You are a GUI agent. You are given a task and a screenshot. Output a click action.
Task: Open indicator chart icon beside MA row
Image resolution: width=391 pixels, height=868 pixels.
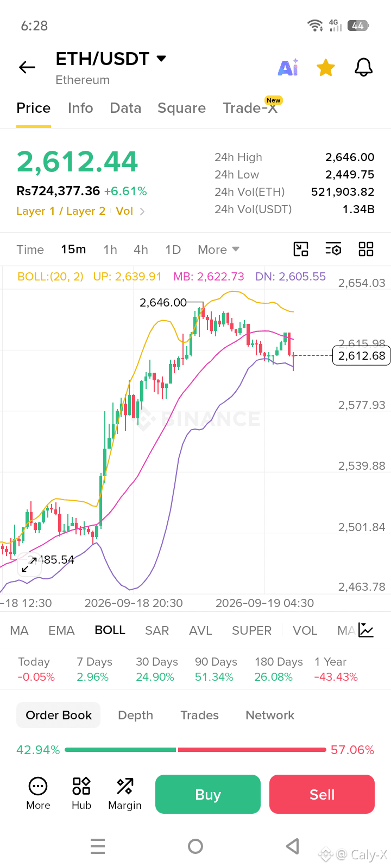tap(366, 630)
